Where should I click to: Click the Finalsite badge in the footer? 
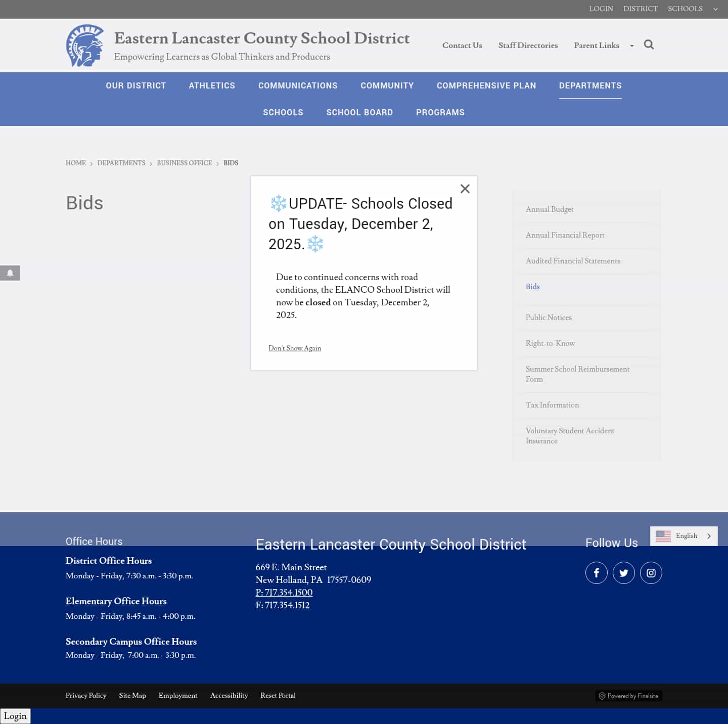pos(628,696)
